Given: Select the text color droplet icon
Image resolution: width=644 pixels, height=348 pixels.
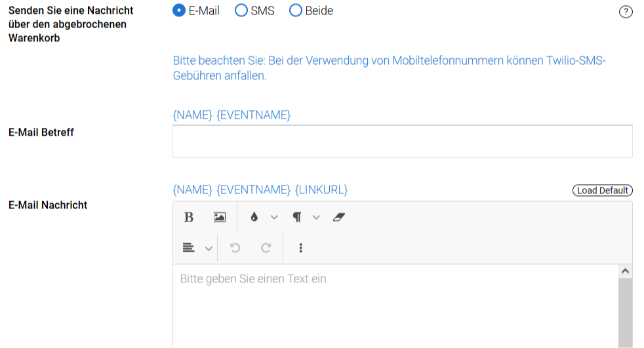Looking at the screenshot, I should 254,217.
